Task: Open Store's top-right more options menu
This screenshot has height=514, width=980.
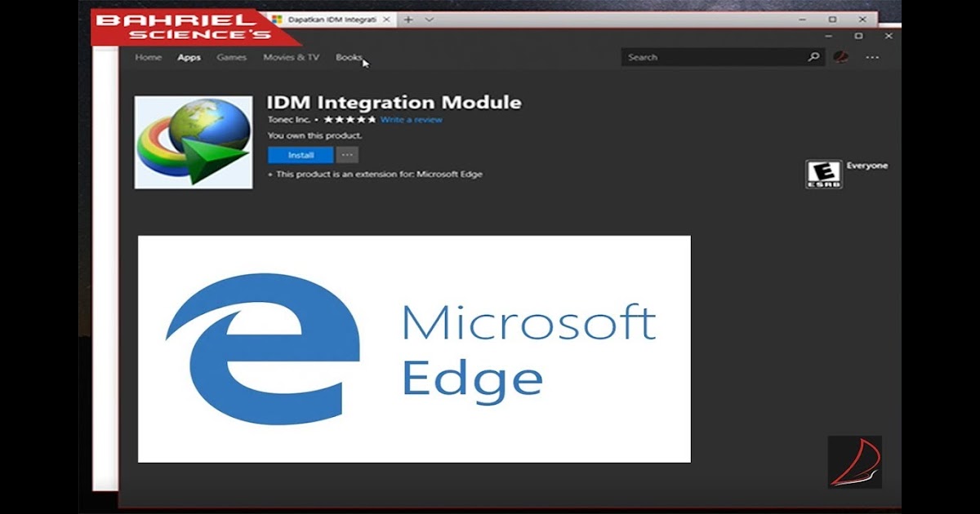Action: coord(872,57)
